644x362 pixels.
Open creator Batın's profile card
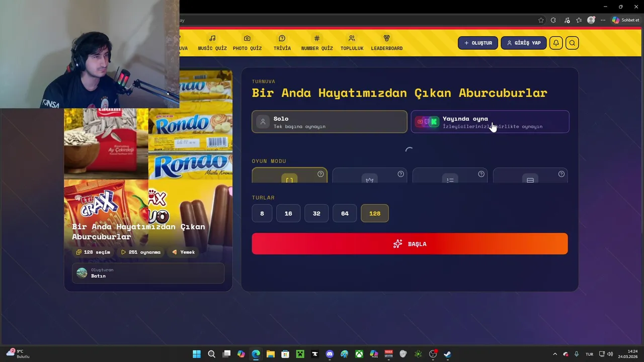point(148,273)
